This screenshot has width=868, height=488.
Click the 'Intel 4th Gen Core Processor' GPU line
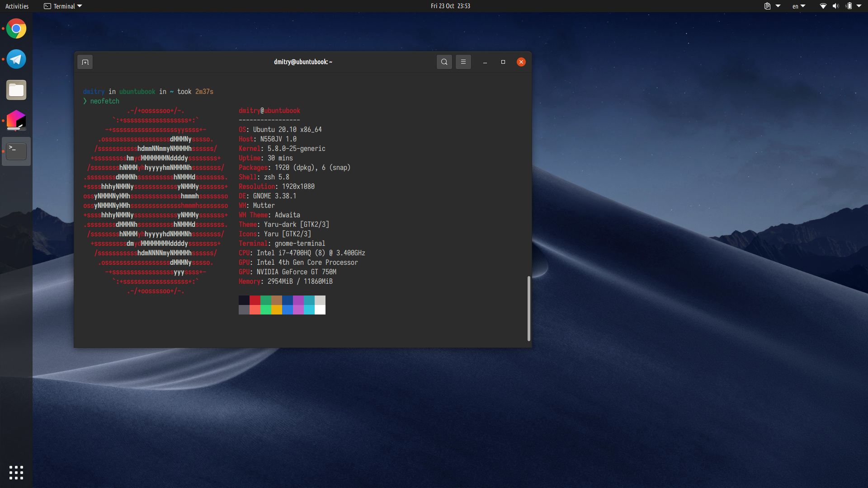pyautogui.click(x=298, y=263)
